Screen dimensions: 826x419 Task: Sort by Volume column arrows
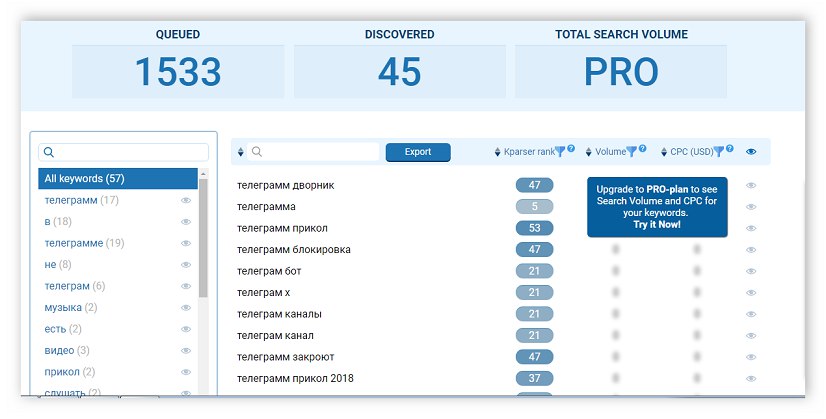(588, 152)
